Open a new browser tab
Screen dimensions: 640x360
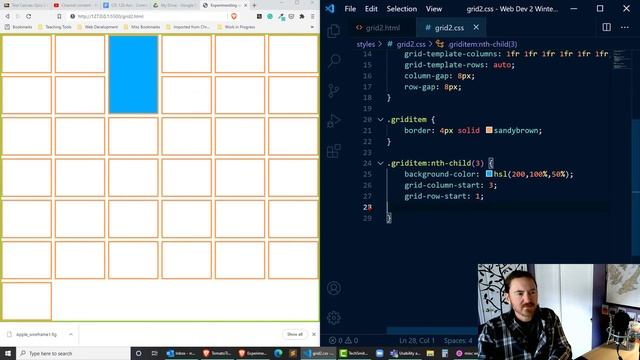(x=254, y=5)
